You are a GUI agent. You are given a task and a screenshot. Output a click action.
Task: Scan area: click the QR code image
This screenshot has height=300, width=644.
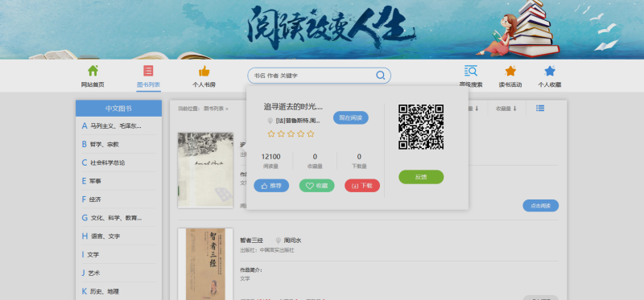point(421,127)
